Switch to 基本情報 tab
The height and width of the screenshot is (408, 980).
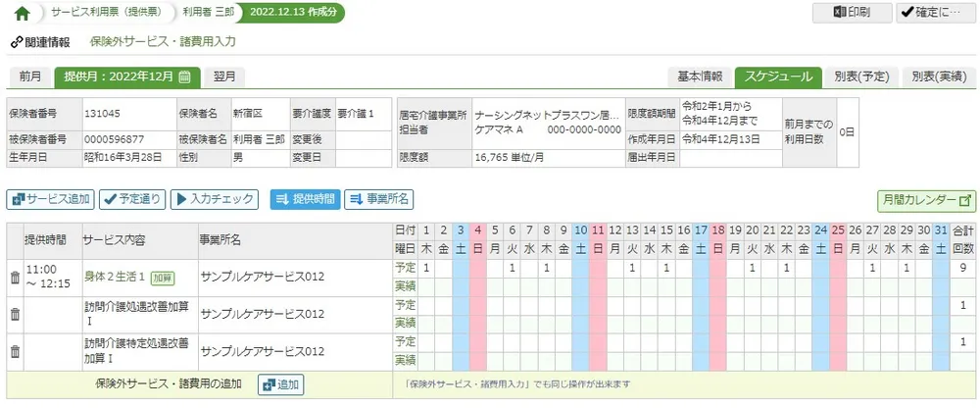click(x=700, y=76)
